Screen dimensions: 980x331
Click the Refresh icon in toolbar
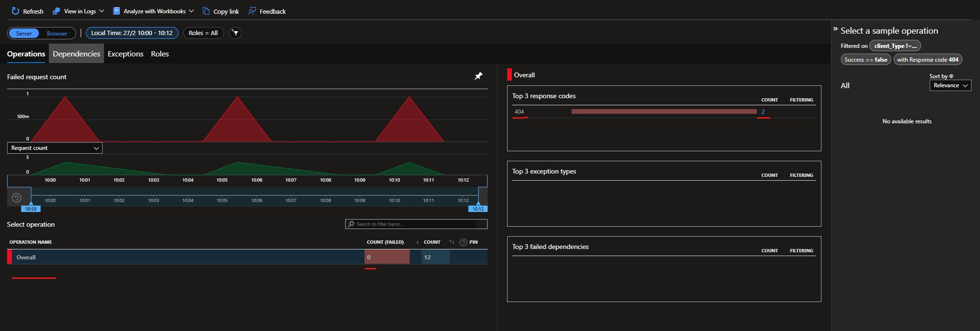[x=15, y=11]
